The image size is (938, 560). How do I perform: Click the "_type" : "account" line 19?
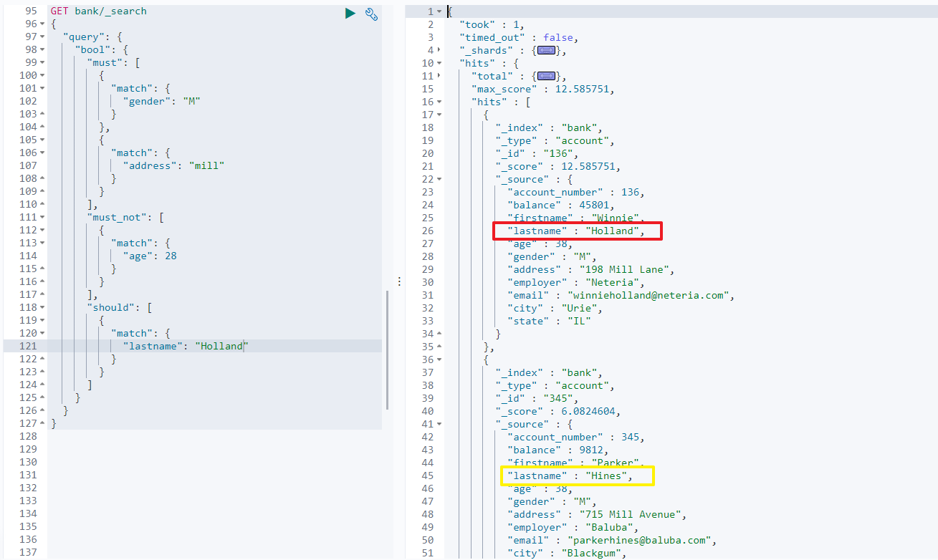click(x=555, y=141)
